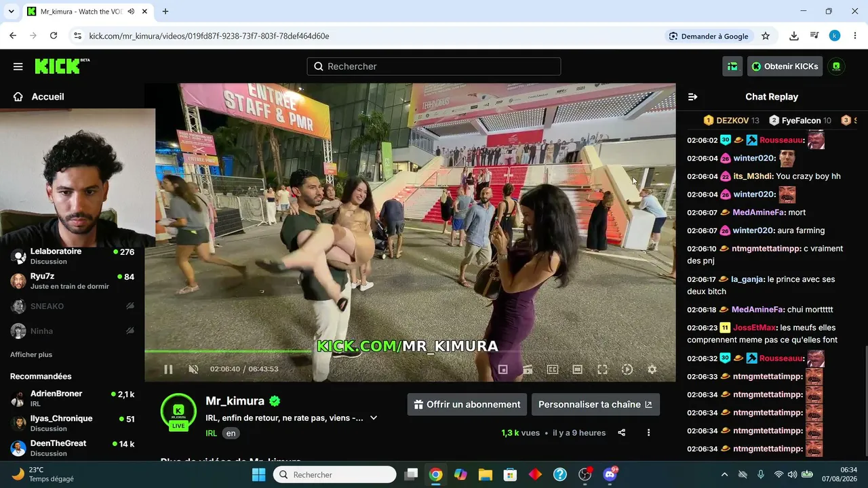
Task: Open the Kick hamburger sidebar menu
Action: [18, 66]
